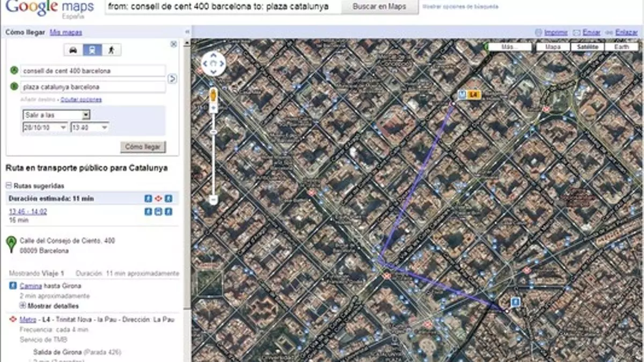Image resolution: width=644 pixels, height=362 pixels.
Task: Click the Street View pegman icon
Action: (x=214, y=95)
